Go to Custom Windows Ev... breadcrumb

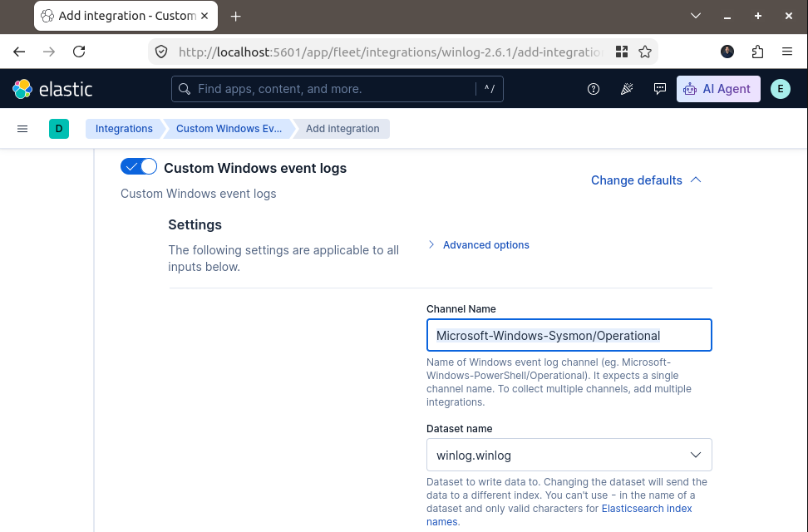(x=229, y=128)
